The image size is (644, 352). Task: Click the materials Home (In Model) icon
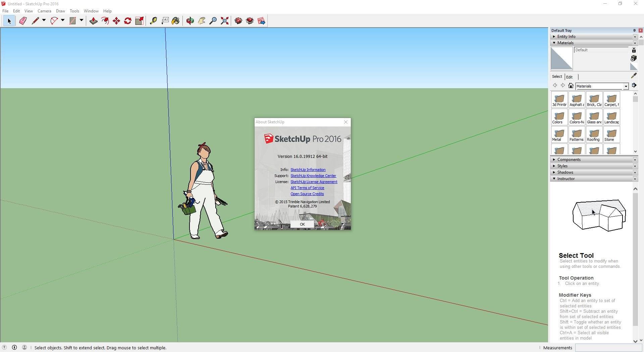[x=571, y=86]
